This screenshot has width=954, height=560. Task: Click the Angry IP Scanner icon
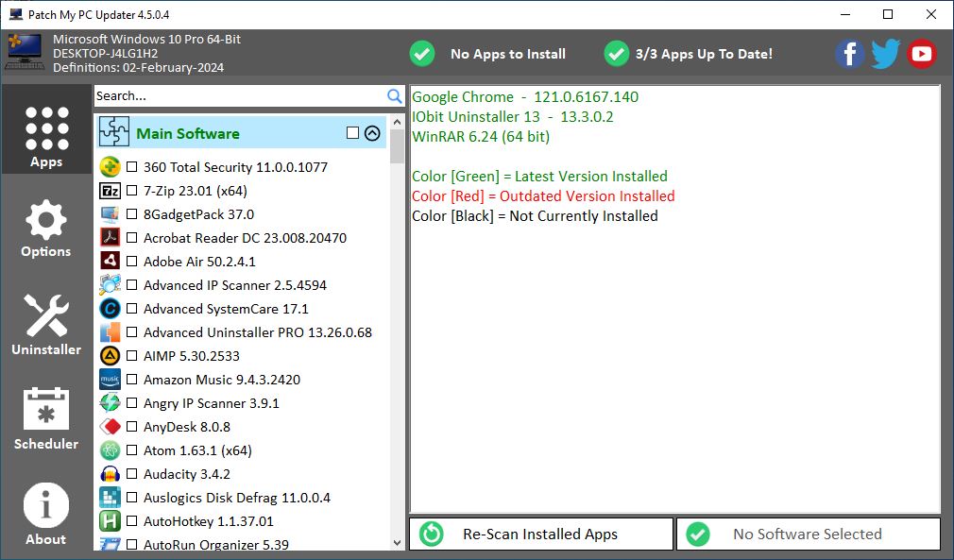tap(111, 403)
